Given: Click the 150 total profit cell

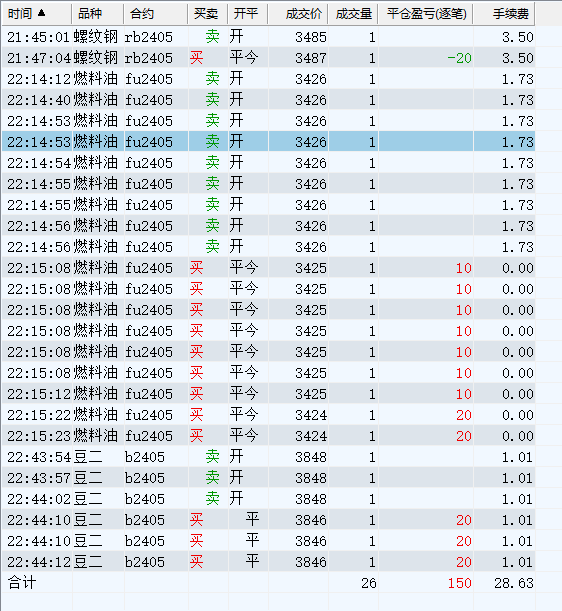Looking at the screenshot, I should (459, 583).
